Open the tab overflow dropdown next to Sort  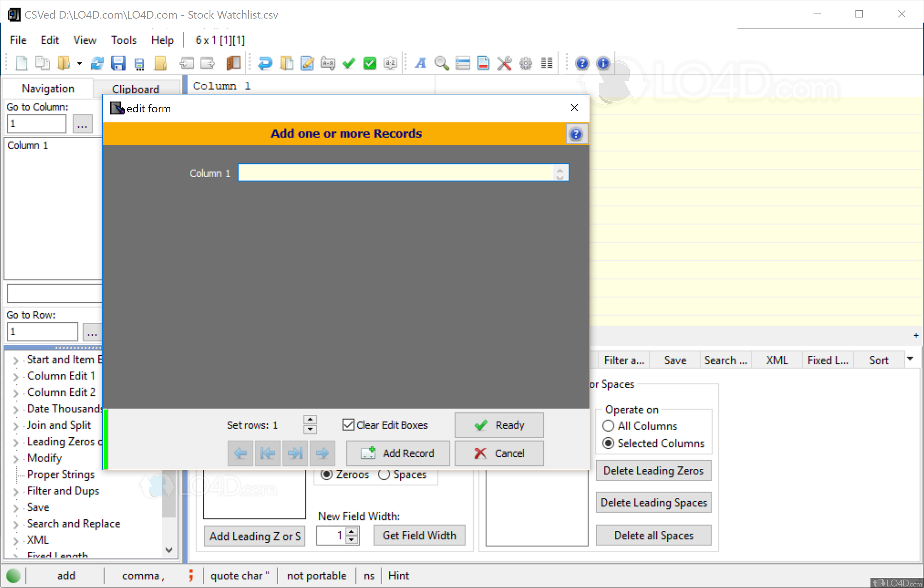click(911, 359)
